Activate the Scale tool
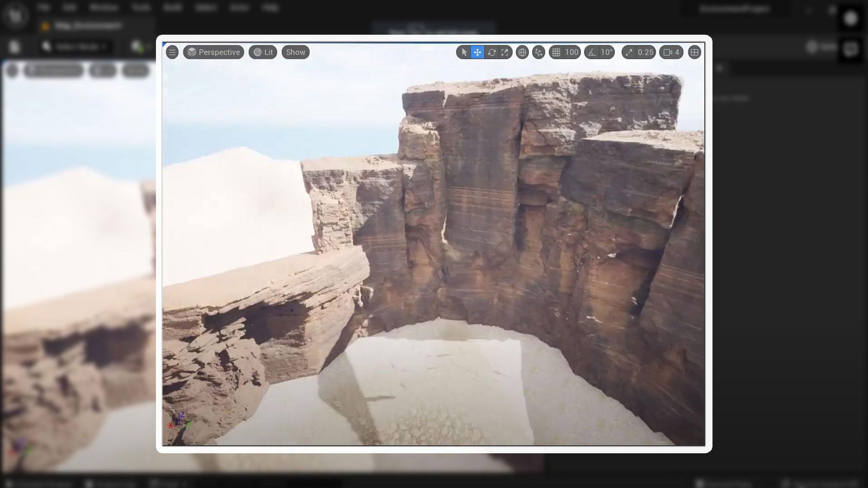Screen dimensions: 868x488 point(505,52)
